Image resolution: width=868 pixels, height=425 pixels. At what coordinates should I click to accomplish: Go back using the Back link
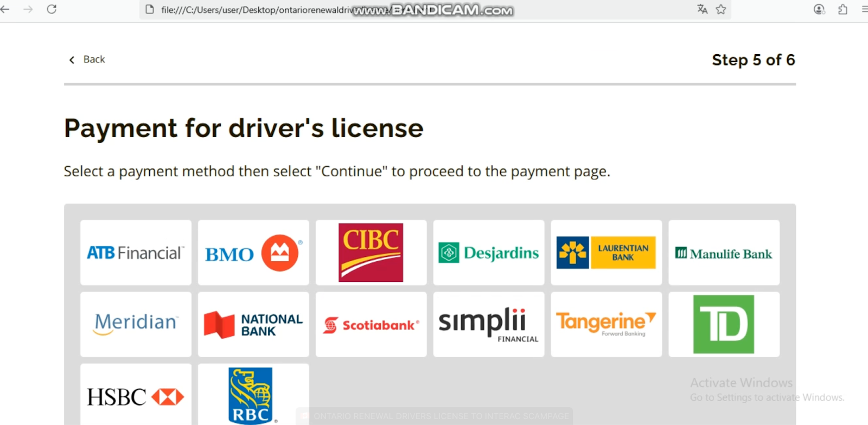pos(87,60)
